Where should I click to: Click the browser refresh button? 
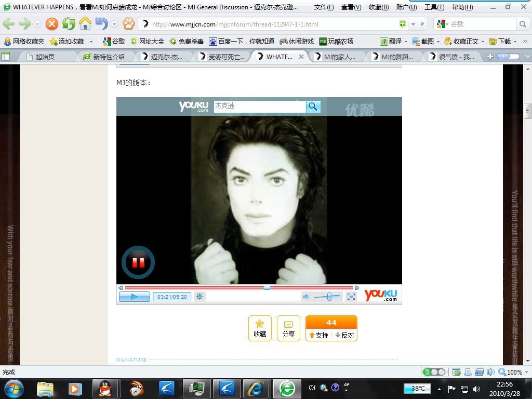tap(69, 24)
